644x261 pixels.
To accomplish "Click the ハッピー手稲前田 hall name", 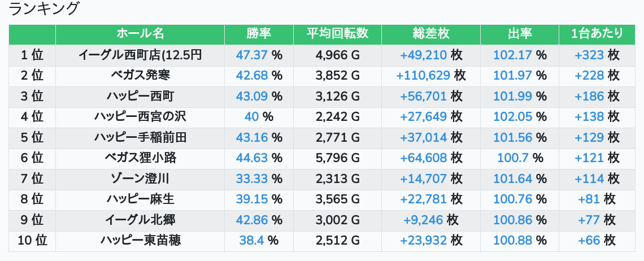I will 140,137.
